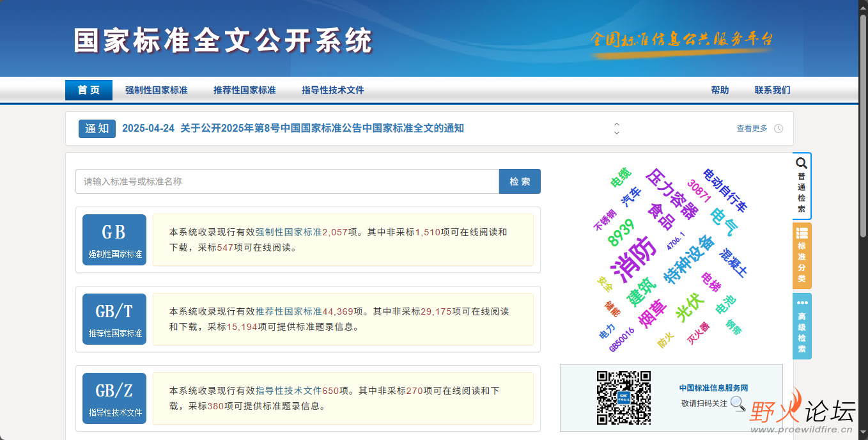Click the 光伏 keyword in tag cloud

click(x=690, y=308)
